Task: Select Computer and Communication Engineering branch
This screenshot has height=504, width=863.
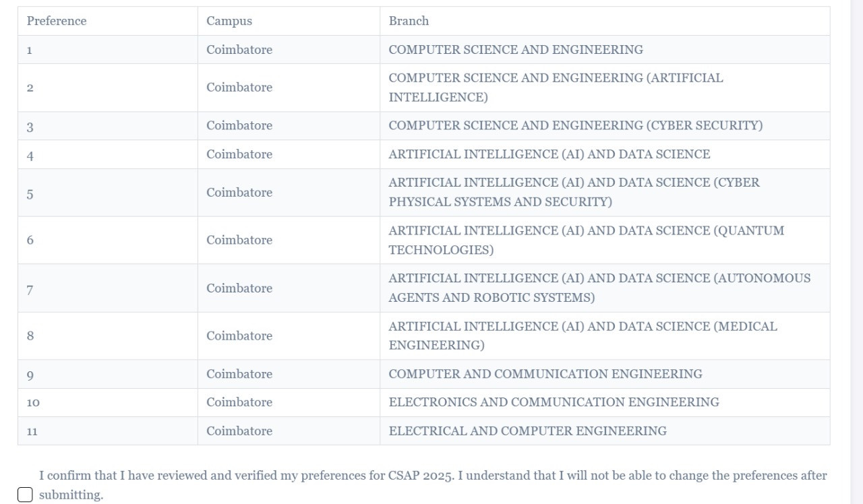Action: 545,374
